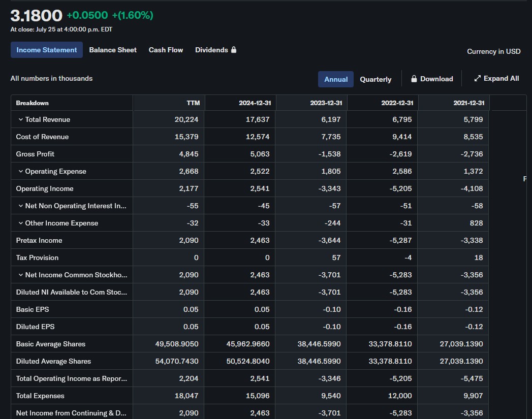Expand the Other Income Expense row
Image resolution: width=532 pixels, height=419 pixels.
[21, 223]
